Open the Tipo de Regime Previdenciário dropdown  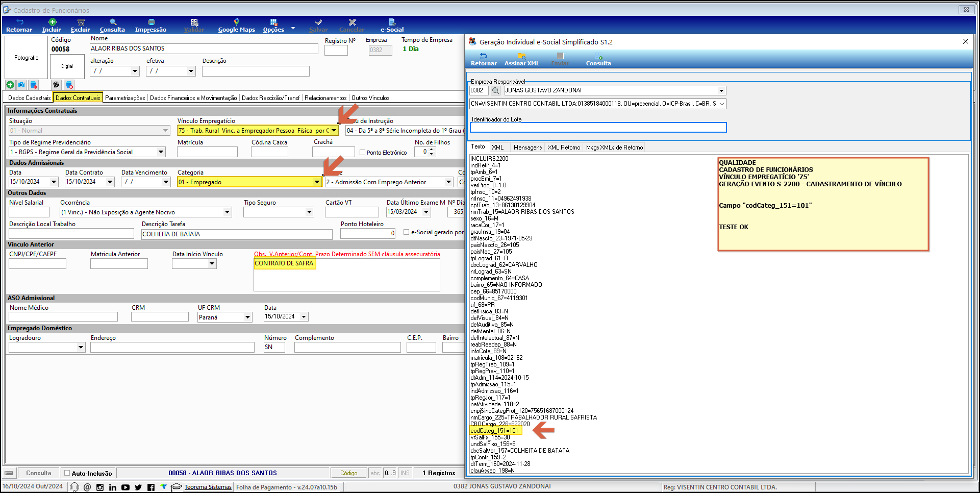(161, 152)
